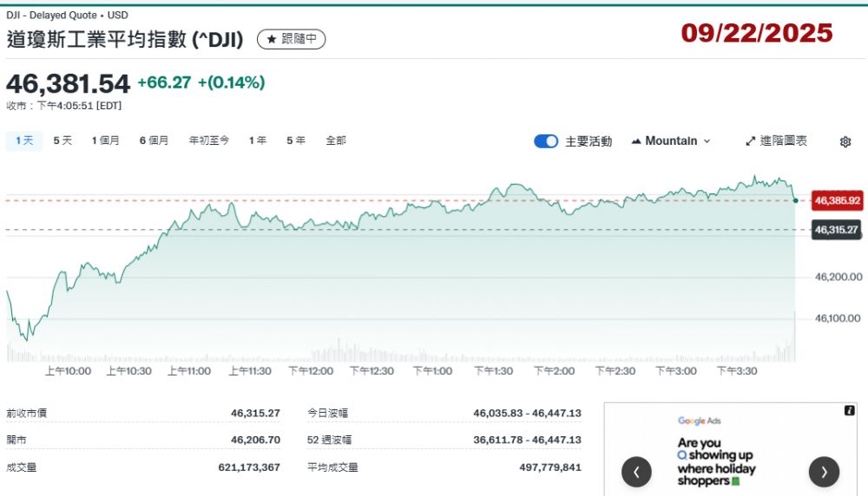The height and width of the screenshot is (496, 868).
Task: Click the mountain chart type icon
Action: coord(636,140)
